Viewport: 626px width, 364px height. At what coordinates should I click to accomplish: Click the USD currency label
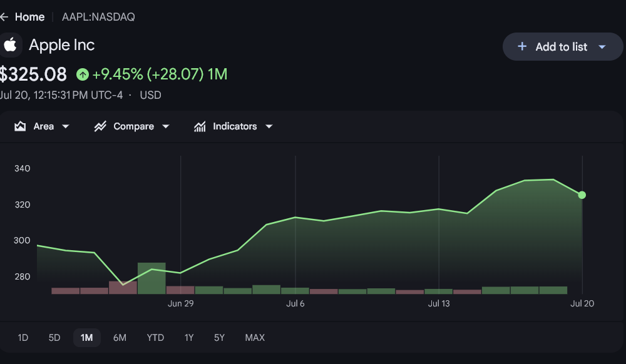pyautogui.click(x=150, y=95)
